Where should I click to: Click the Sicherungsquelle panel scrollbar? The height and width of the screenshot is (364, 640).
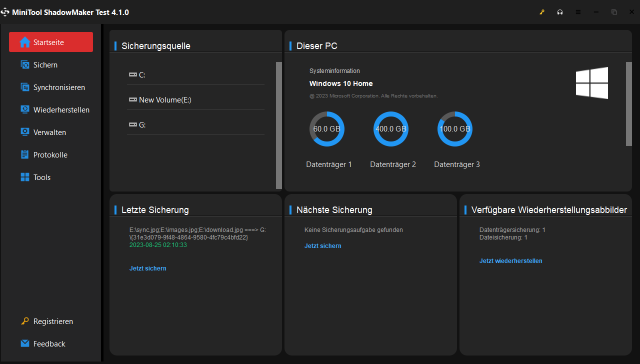point(279,125)
